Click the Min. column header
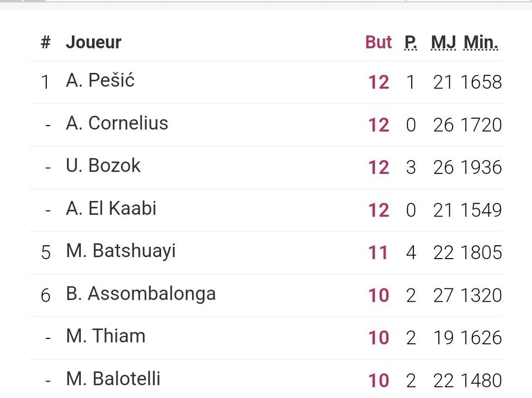Screen dimensions: 532x398 pyautogui.click(x=481, y=43)
